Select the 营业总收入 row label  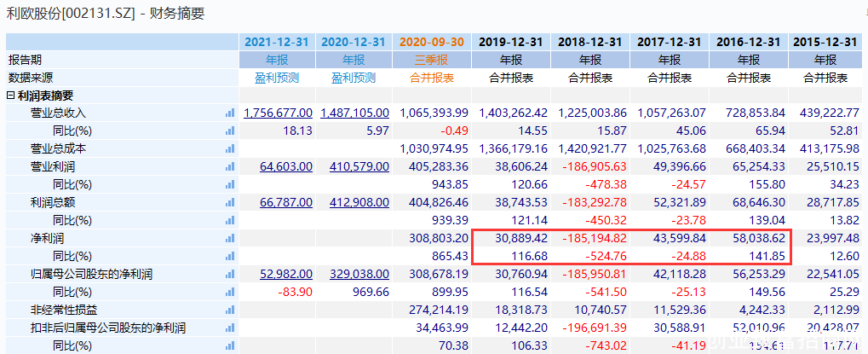[x=58, y=113]
